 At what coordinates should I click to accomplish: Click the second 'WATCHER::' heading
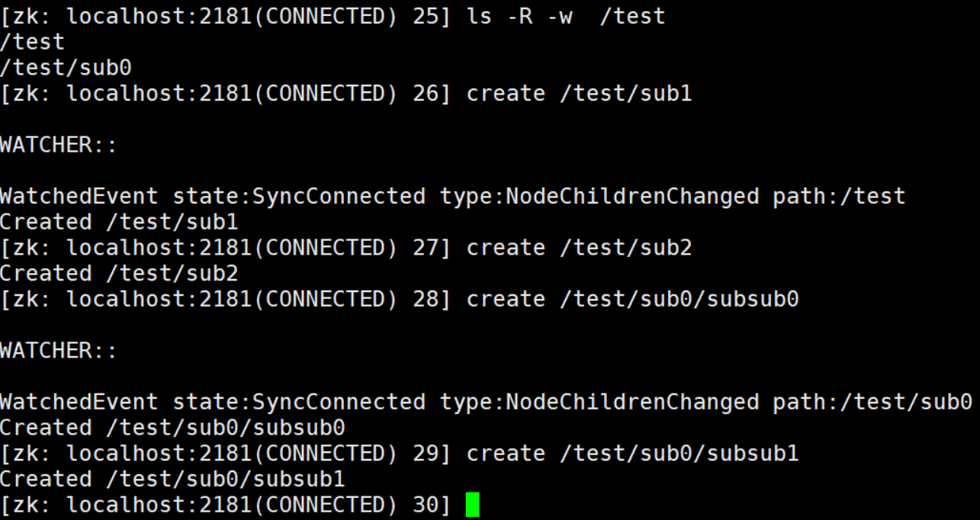click(59, 350)
